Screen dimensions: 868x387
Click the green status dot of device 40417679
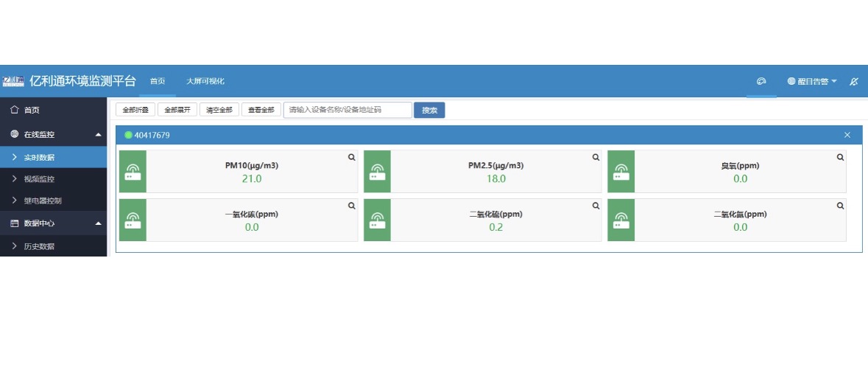pos(128,135)
